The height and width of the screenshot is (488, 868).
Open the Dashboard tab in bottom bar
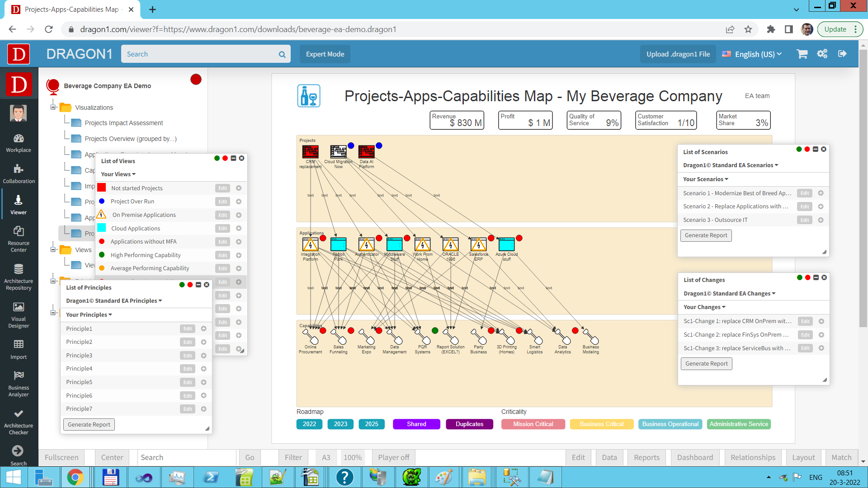[x=695, y=457]
